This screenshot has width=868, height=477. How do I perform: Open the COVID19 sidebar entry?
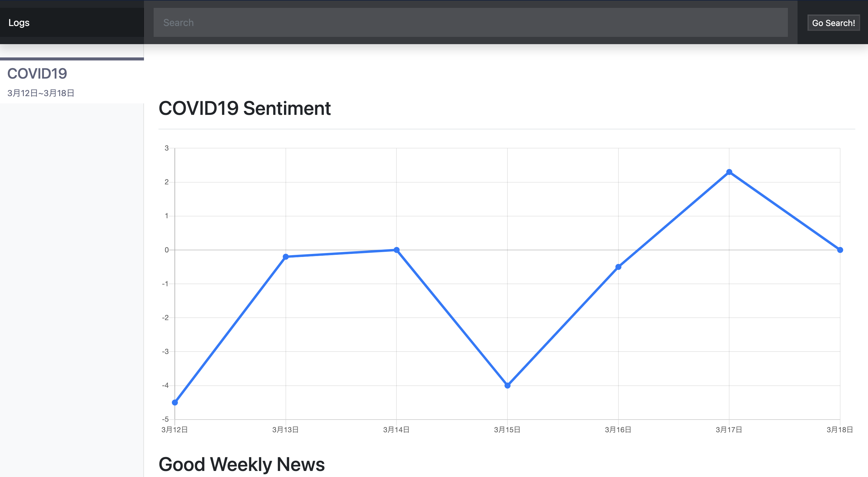click(37, 73)
